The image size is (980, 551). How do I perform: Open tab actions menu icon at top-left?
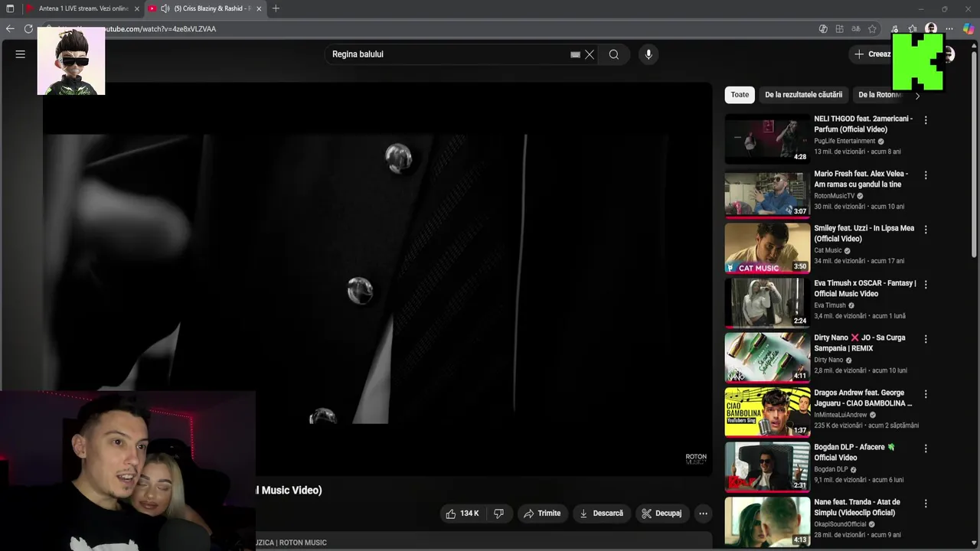point(10,8)
